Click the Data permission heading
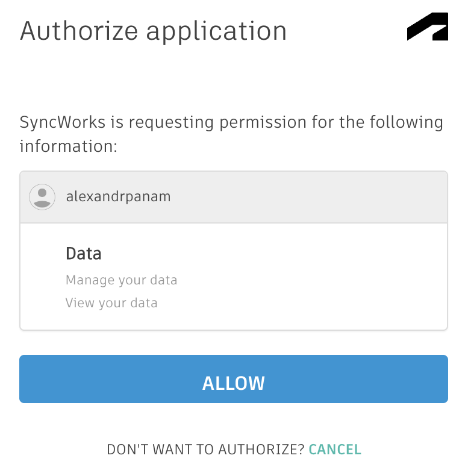This screenshot has height=476, width=465. [83, 254]
